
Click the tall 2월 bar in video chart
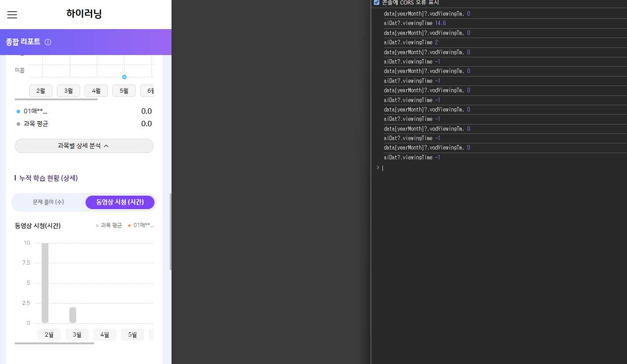(45, 282)
